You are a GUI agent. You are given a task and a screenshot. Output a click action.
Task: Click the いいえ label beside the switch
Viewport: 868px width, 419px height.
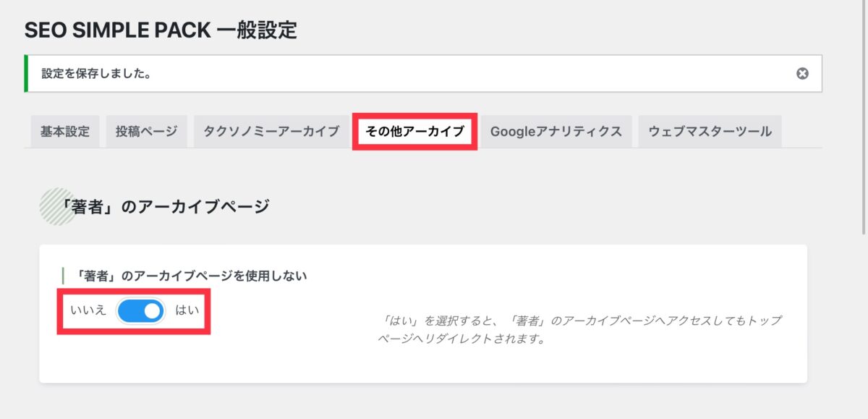(x=88, y=310)
